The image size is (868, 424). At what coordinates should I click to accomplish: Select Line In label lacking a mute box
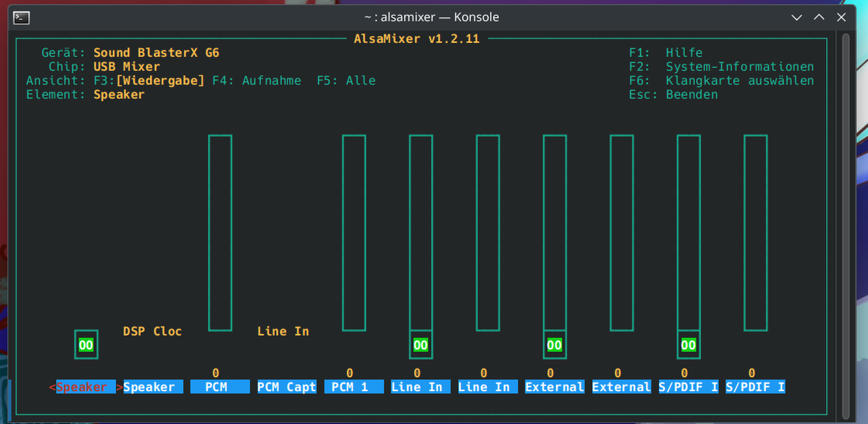(x=488, y=387)
